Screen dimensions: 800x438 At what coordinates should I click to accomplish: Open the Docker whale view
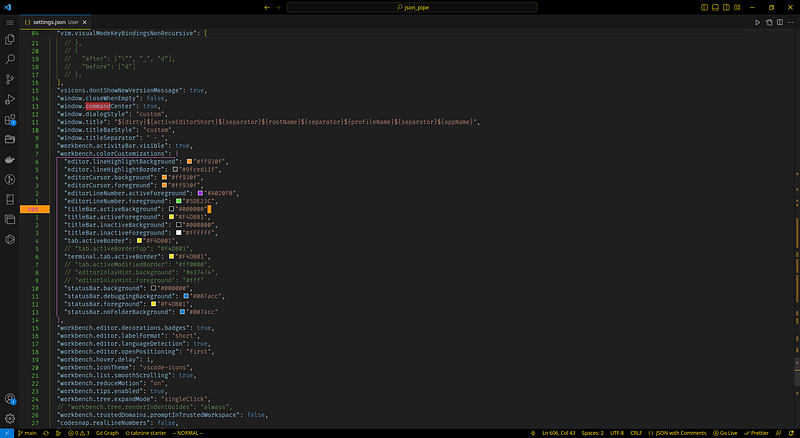pyautogui.click(x=10, y=159)
